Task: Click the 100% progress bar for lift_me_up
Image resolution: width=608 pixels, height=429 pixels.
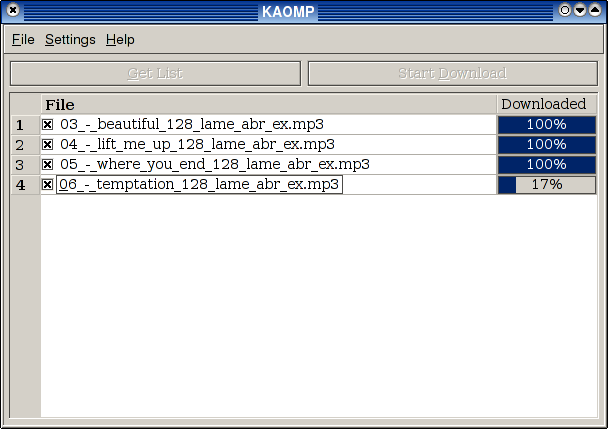Action: click(547, 145)
